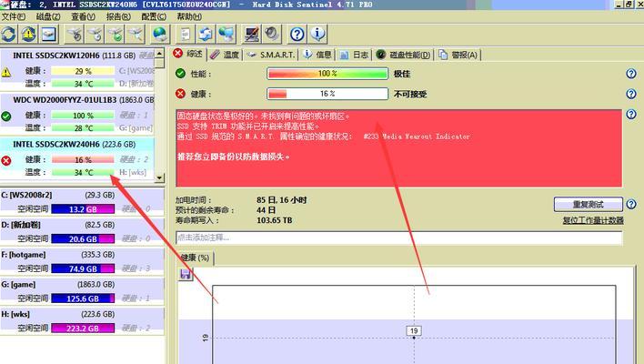
Task: Click the document report toolbar icon
Action: click(x=186, y=34)
